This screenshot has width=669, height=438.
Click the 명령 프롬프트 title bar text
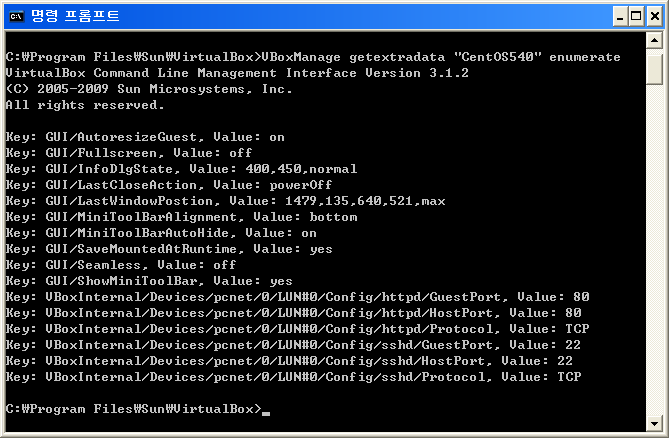tap(75, 16)
